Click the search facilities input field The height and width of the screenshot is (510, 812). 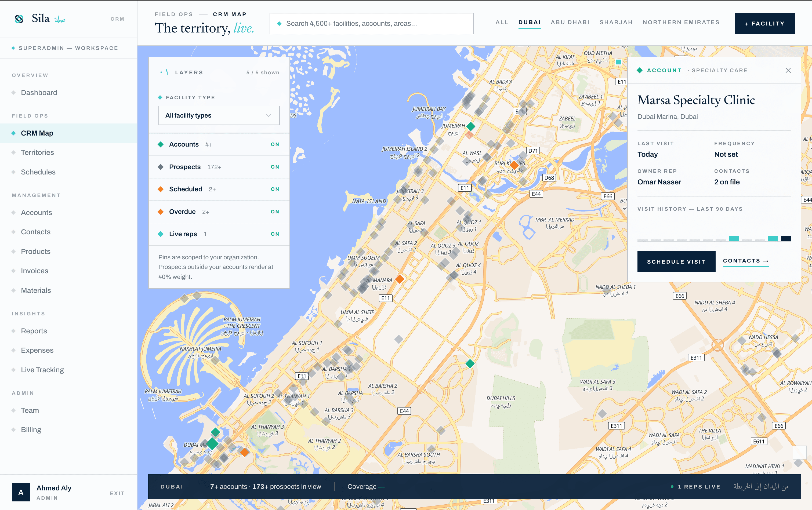pyautogui.click(x=371, y=24)
